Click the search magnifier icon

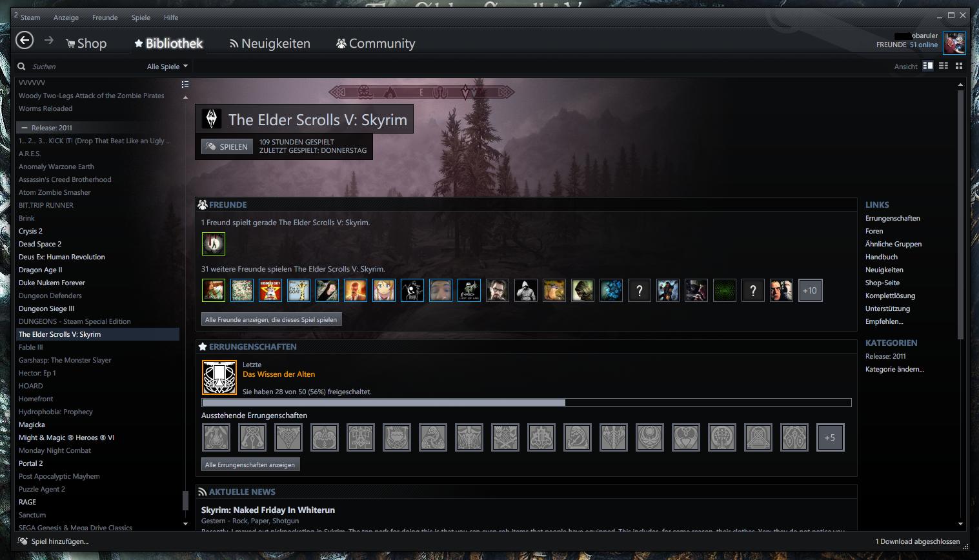click(x=21, y=66)
